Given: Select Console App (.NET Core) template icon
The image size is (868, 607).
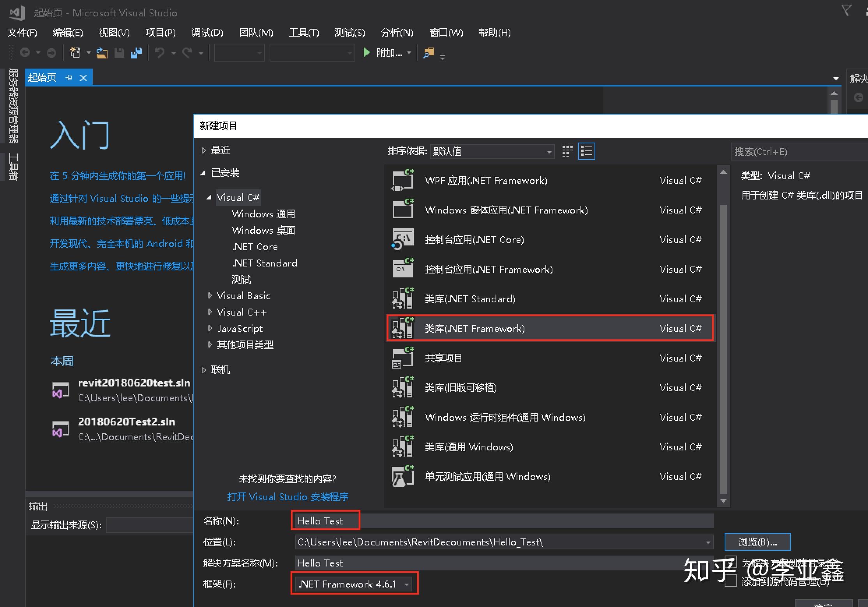Looking at the screenshot, I should tap(403, 240).
